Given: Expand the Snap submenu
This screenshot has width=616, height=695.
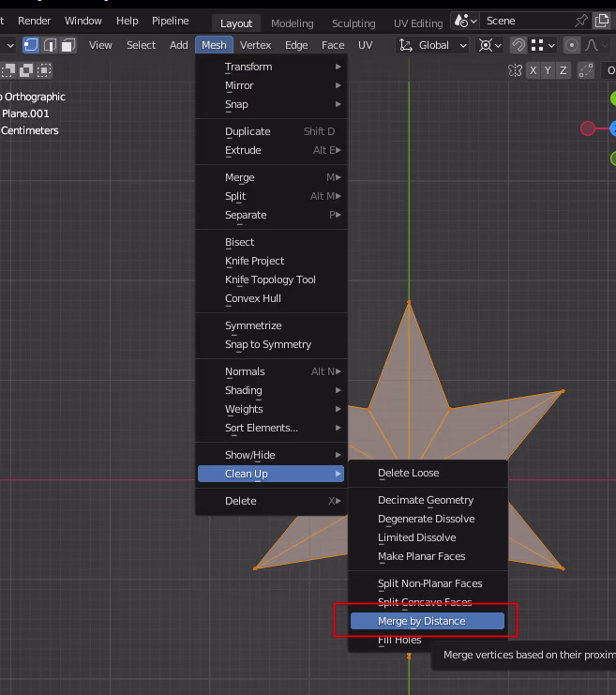Looking at the screenshot, I should [271, 104].
